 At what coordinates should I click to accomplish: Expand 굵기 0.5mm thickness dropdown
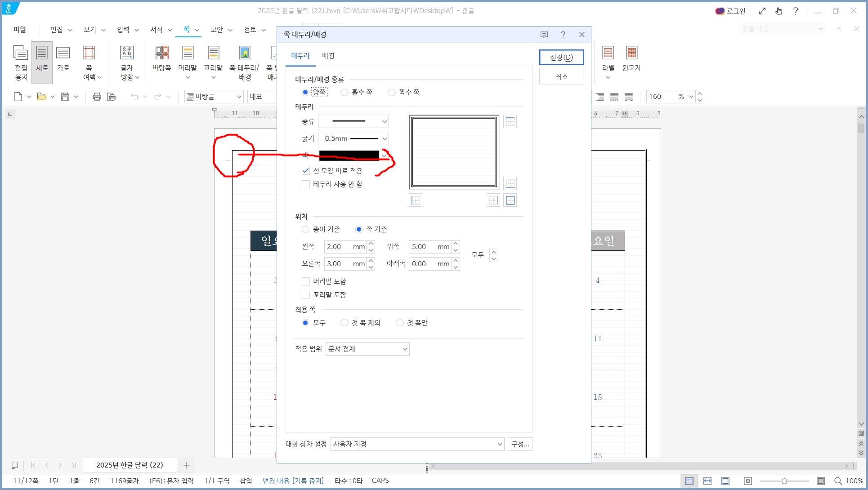point(353,138)
